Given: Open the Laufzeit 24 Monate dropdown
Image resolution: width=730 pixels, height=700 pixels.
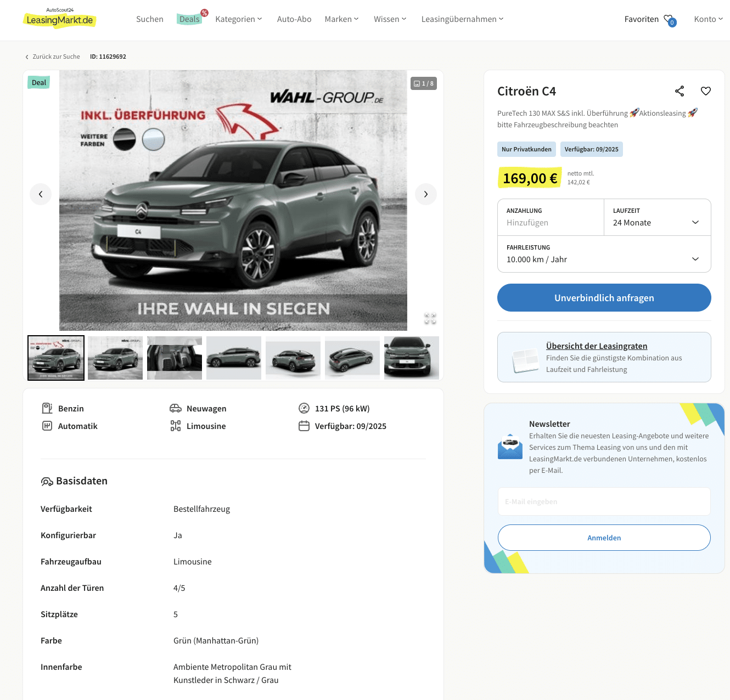Looking at the screenshot, I should tap(658, 217).
